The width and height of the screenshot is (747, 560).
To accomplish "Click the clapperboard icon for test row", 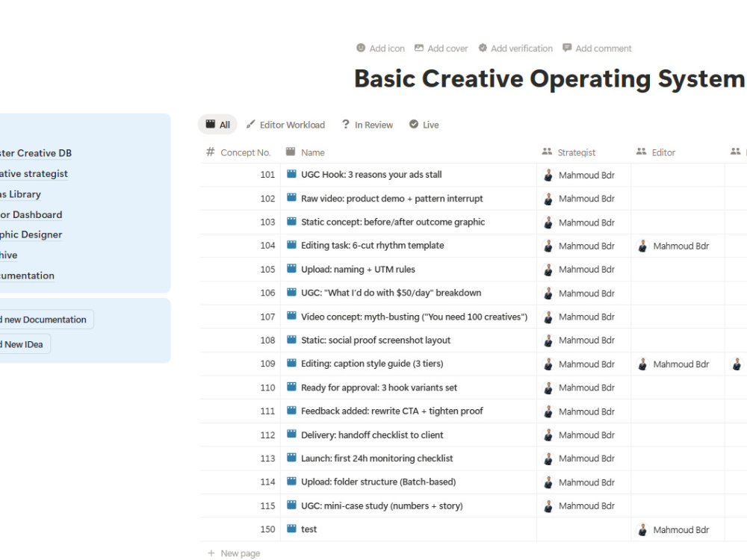I will tap(291, 529).
